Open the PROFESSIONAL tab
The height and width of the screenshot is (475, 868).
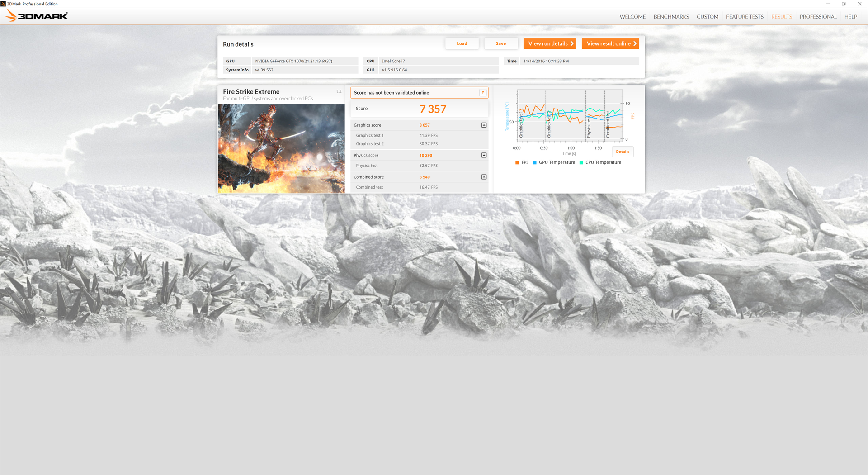(818, 17)
